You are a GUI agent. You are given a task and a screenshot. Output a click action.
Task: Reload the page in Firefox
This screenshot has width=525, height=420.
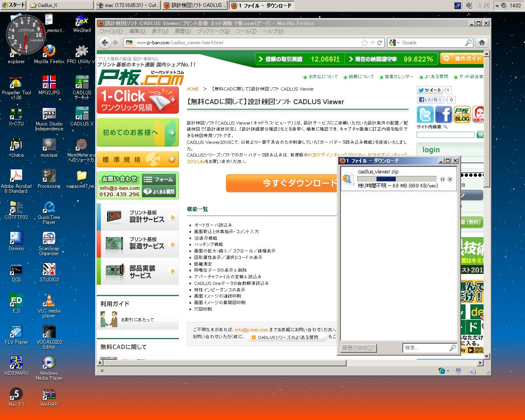[x=380, y=43]
